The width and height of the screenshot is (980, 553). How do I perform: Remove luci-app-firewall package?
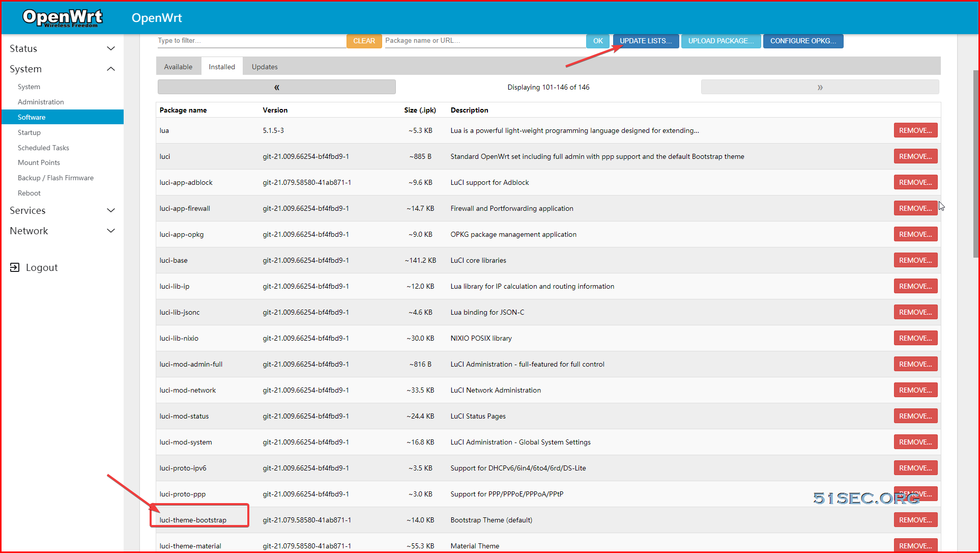click(x=915, y=208)
